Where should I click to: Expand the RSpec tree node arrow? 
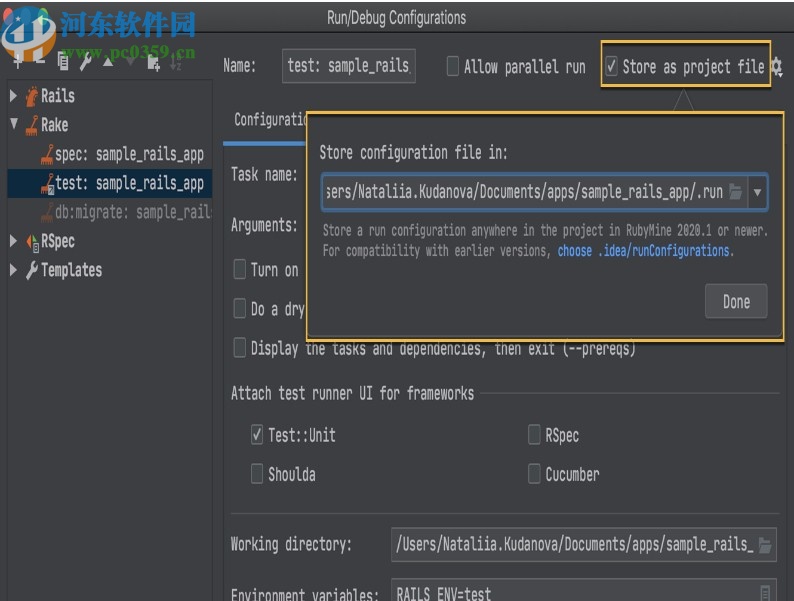coord(14,241)
